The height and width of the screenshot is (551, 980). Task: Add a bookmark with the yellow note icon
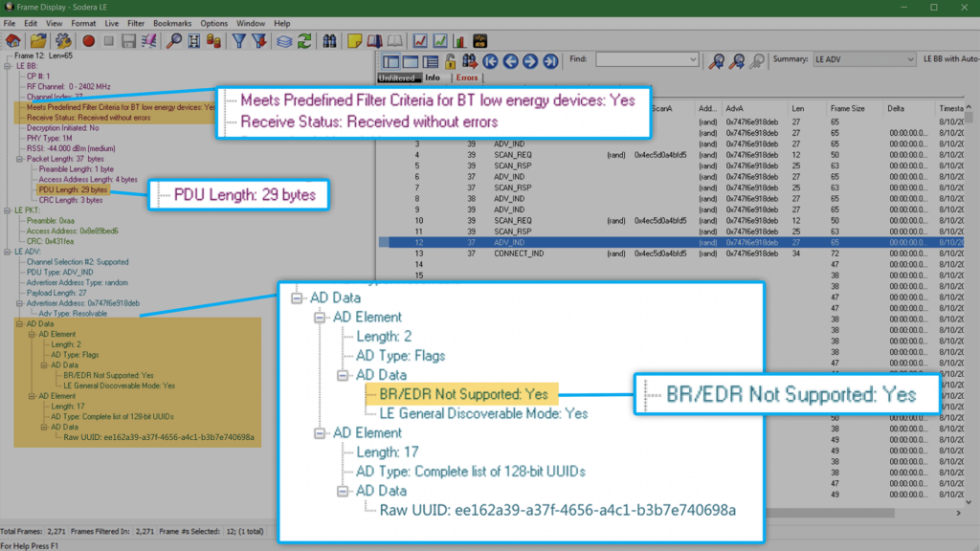point(354,41)
